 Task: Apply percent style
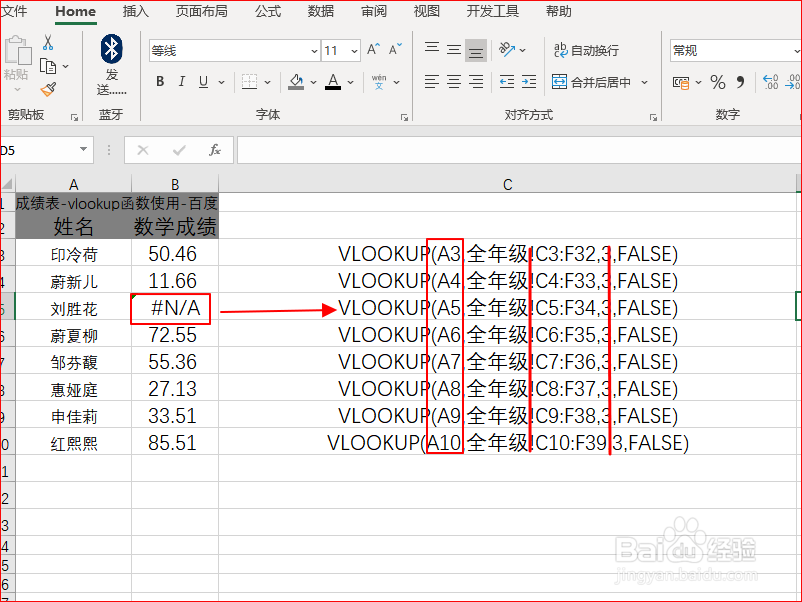[x=718, y=82]
